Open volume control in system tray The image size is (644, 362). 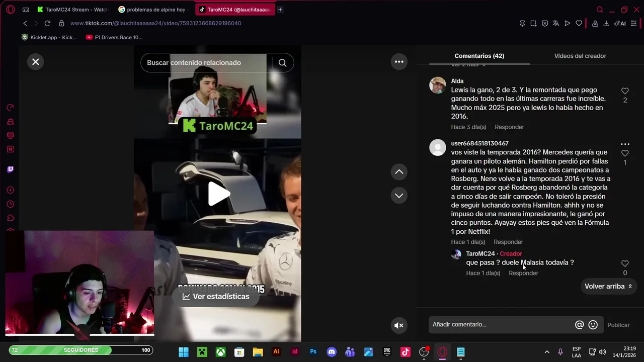coord(602,352)
